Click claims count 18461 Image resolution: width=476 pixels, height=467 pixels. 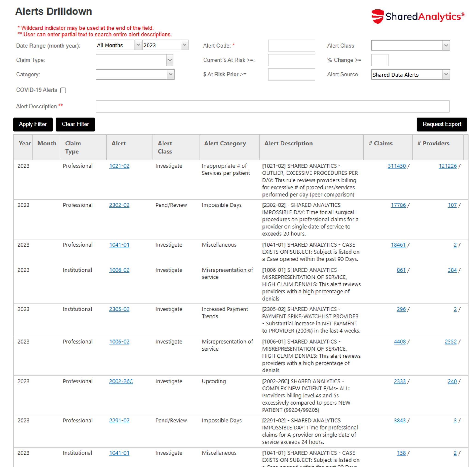point(398,244)
